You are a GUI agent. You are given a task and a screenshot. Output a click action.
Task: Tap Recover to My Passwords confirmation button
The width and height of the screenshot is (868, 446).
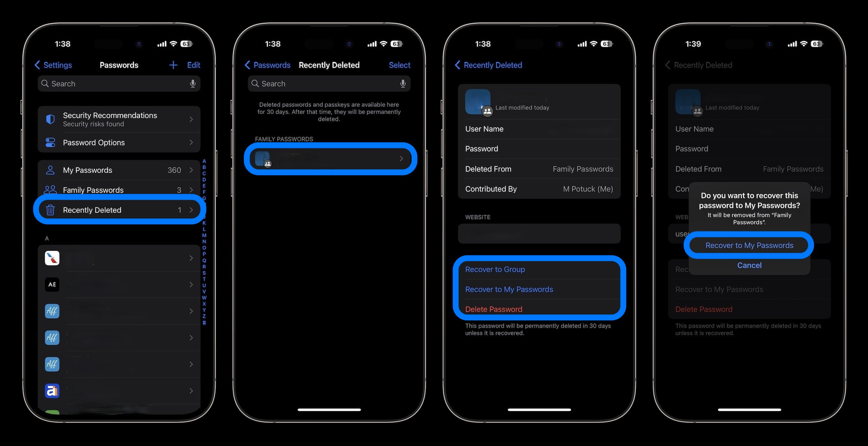[x=749, y=245]
